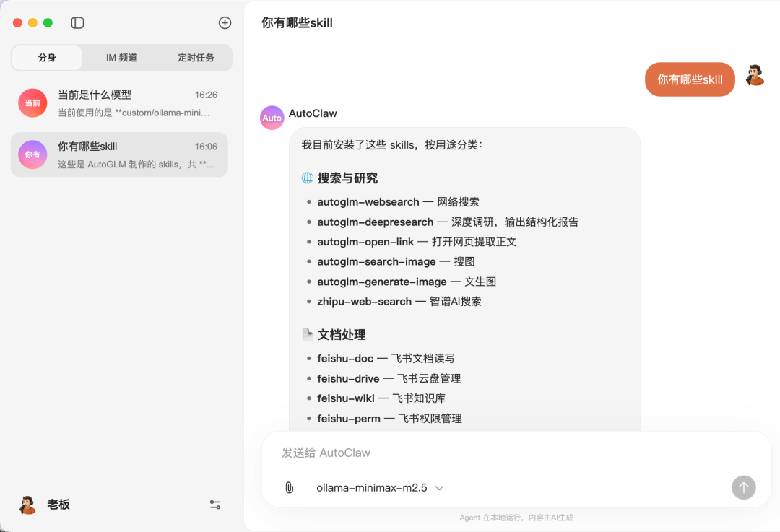Open the 定时任务 tab

click(196, 58)
